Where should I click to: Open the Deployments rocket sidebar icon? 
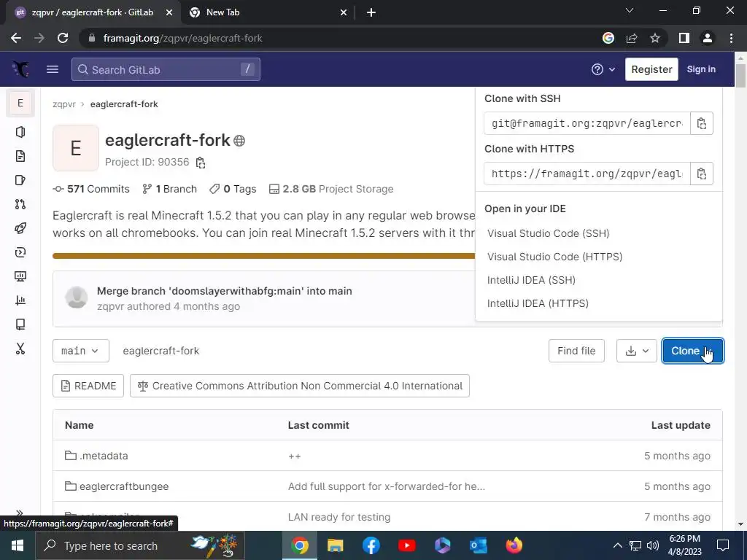point(20,228)
